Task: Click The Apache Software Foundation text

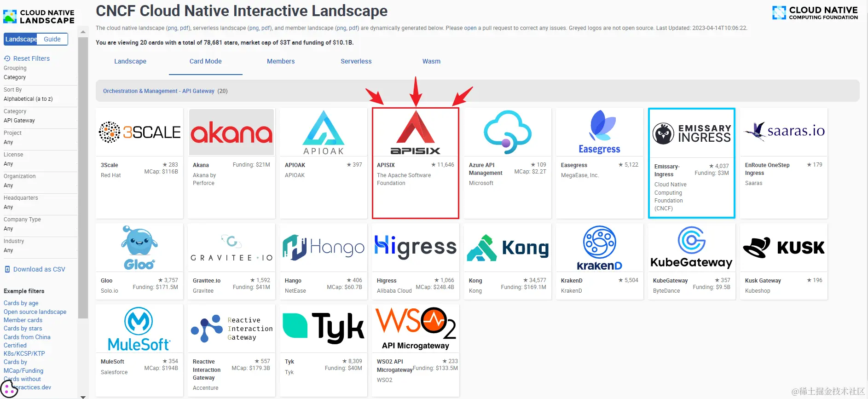Action: [x=404, y=179]
